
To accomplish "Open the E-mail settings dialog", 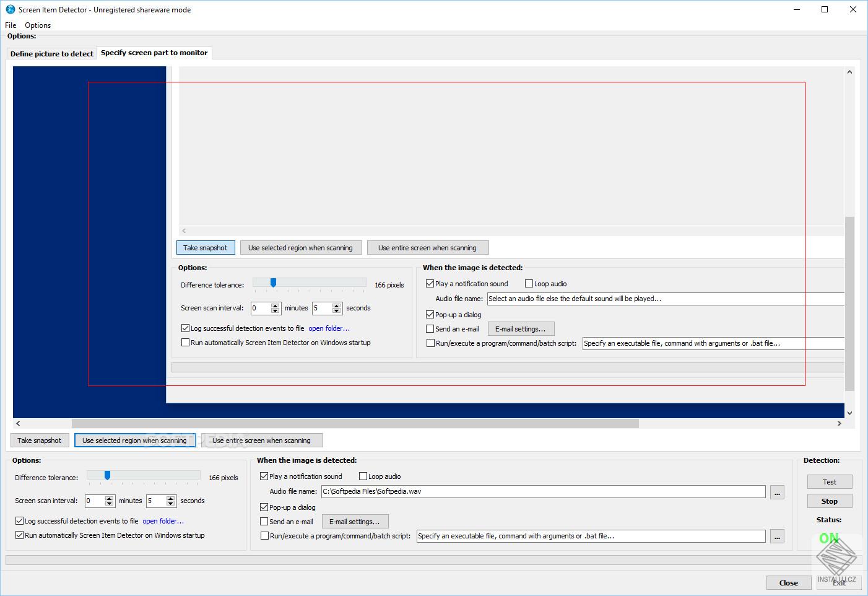I will tap(355, 521).
